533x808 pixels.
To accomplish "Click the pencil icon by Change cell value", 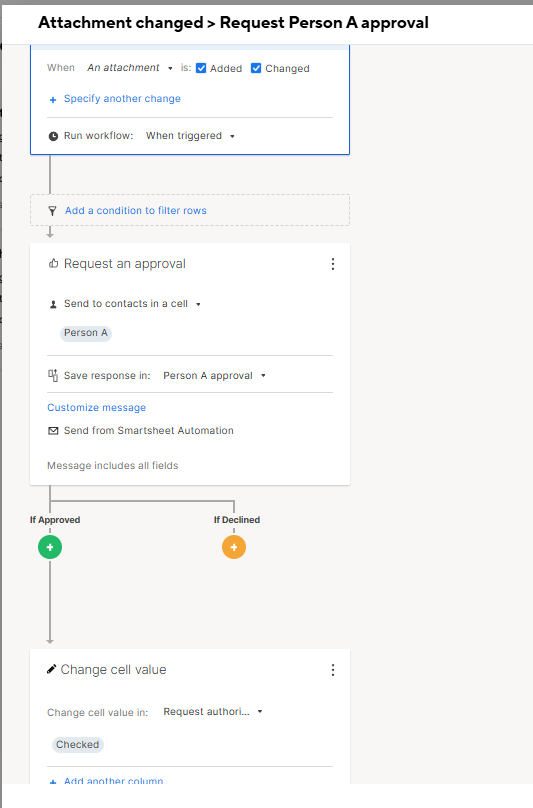I will tap(52, 669).
